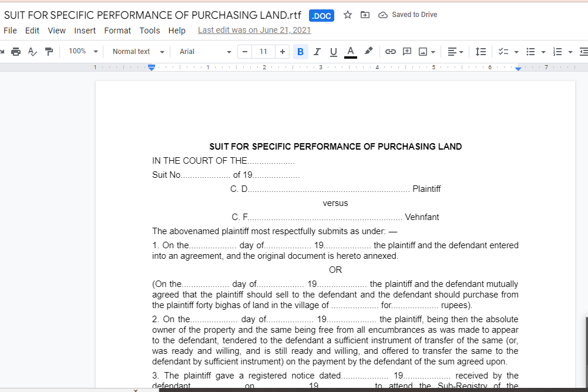
Task: Run spelling and grammar check
Action: (32, 52)
